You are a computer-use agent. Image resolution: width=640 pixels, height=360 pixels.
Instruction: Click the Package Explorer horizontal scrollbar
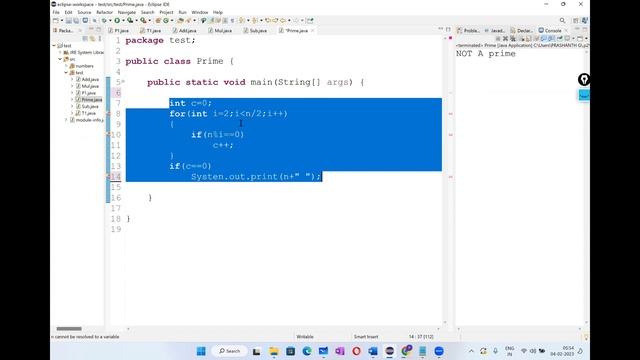(69, 329)
